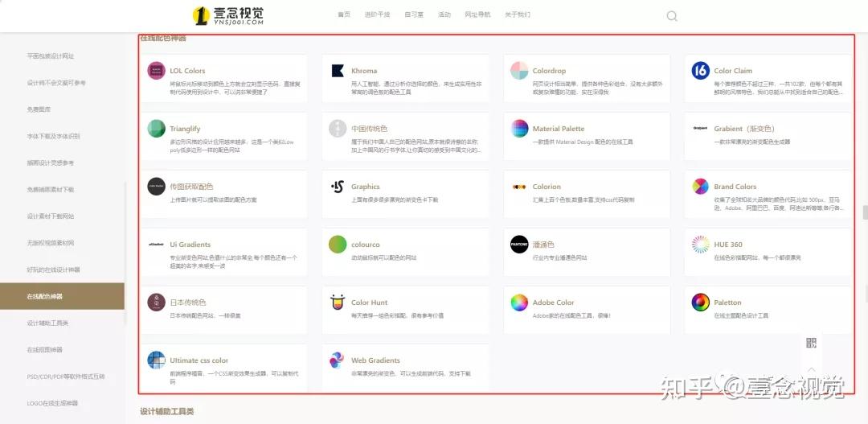This screenshot has height=424, width=868.
Task: Open the Graphics card logo icon
Action: coord(338,187)
